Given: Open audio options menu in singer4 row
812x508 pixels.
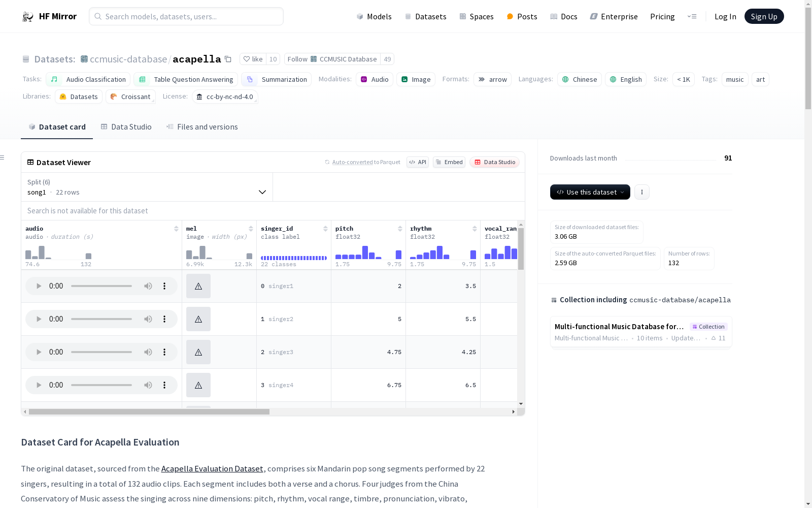Looking at the screenshot, I should 164,385.
